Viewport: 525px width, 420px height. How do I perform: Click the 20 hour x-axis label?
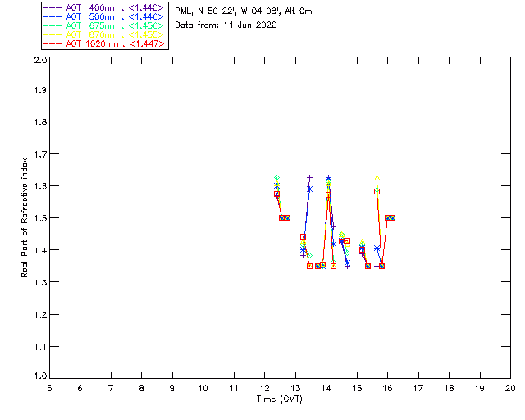[510, 388]
